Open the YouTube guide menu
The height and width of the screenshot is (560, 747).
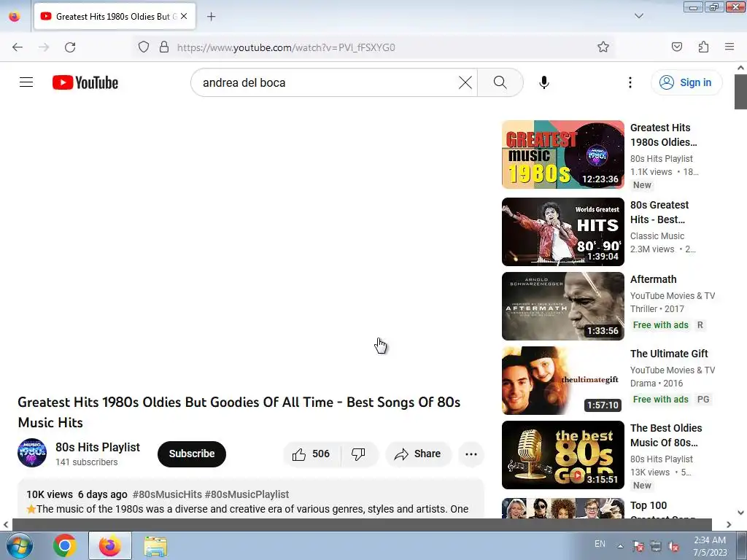coord(26,82)
